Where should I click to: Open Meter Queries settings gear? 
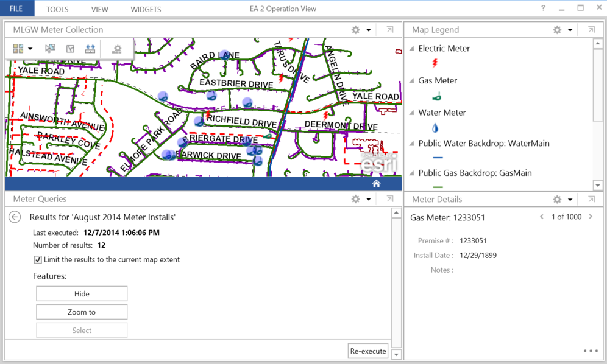pyautogui.click(x=356, y=199)
